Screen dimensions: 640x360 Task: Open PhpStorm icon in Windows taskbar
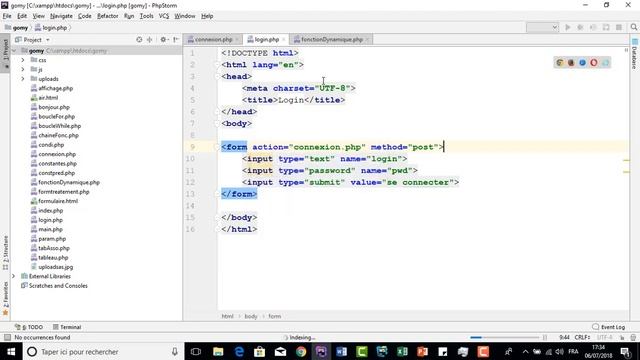tap(321, 351)
